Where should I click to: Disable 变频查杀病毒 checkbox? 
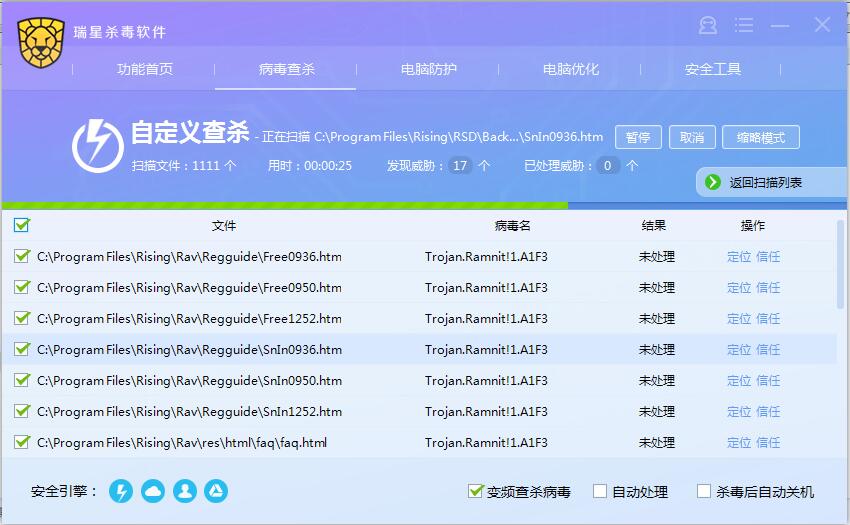pos(475,491)
